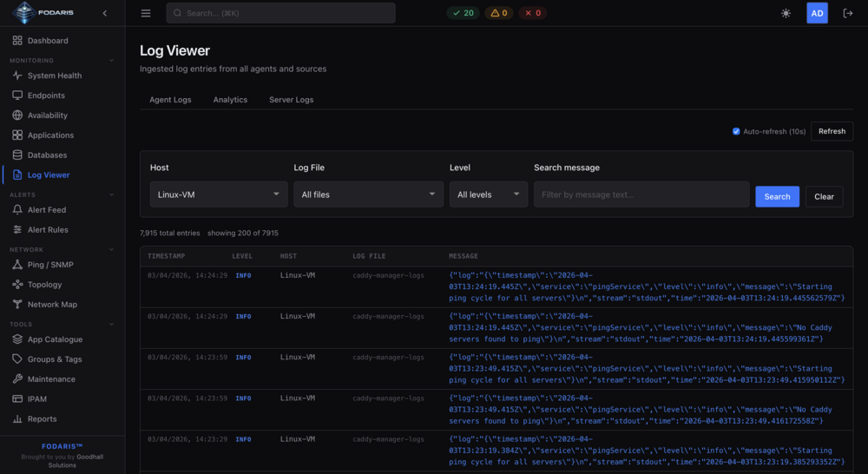This screenshot has width=868, height=474.
Task: Click the Topology nodes icon
Action: click(x=17, y=285)
